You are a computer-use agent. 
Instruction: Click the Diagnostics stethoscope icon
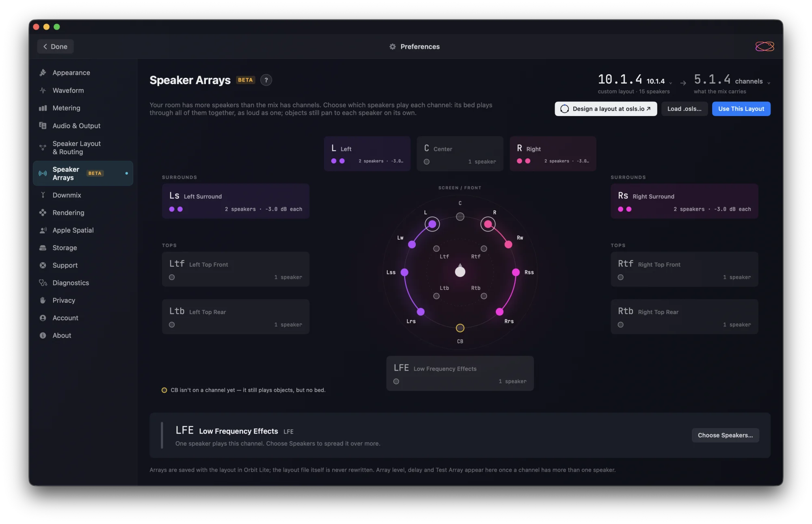[43, 282]
